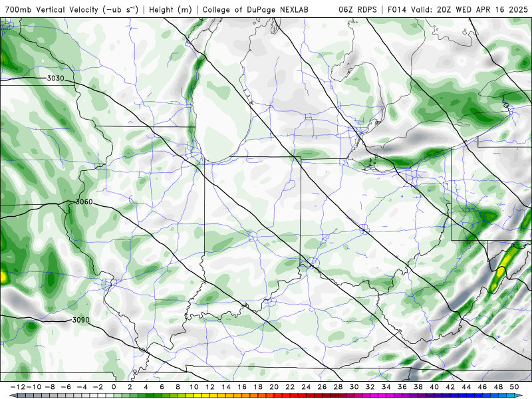Click the "F014" forecast hour text
The width and height of the screenshot is (532, 399).
click(x=396, y=9)
